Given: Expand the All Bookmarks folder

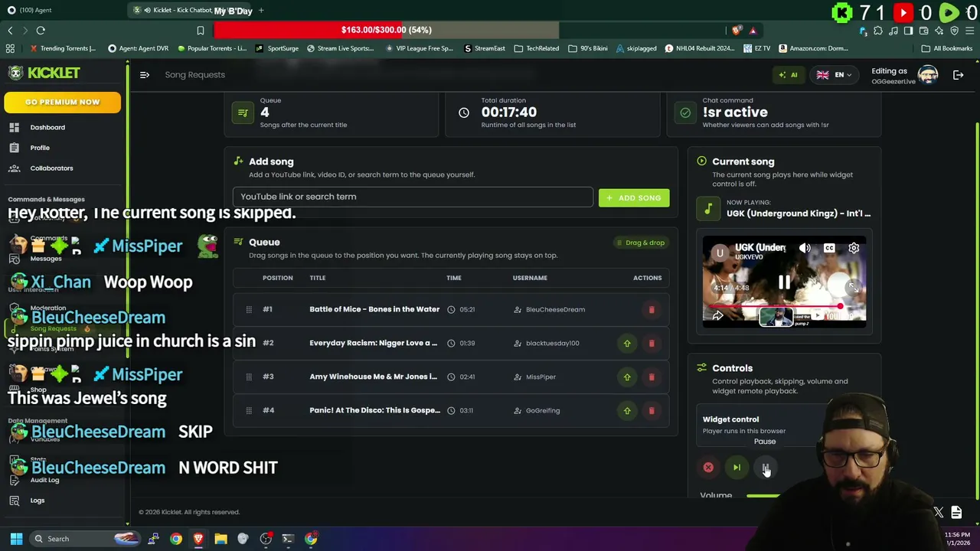Looking at the screenshot, I should point(947,48).
